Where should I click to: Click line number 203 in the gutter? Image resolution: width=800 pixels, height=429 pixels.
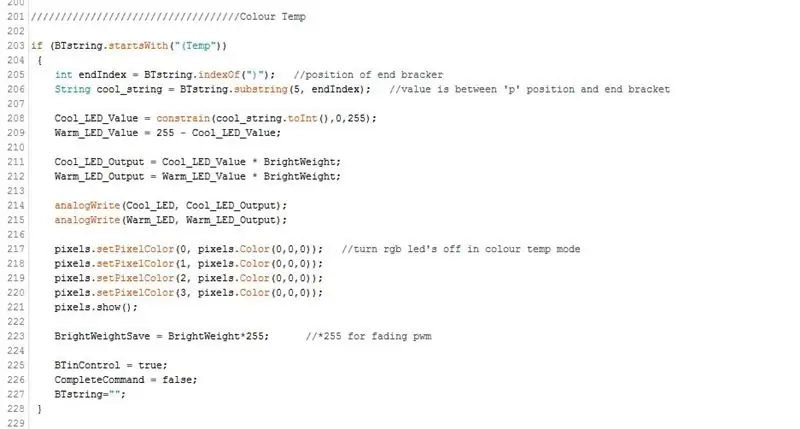click(16, 46)
